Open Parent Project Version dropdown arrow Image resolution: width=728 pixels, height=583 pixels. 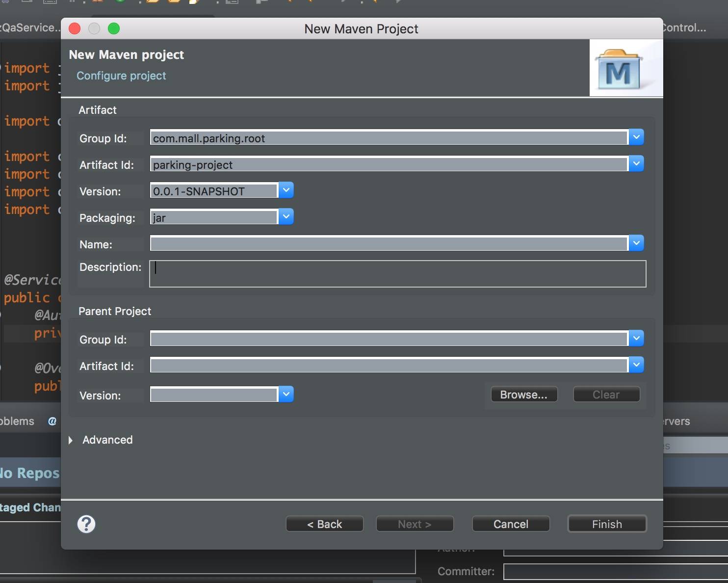click(x=286, y=395)
